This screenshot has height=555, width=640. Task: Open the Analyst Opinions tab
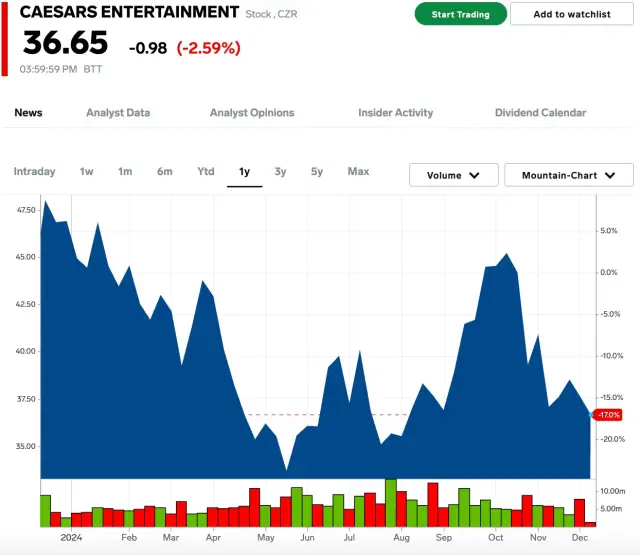point(252,113)
